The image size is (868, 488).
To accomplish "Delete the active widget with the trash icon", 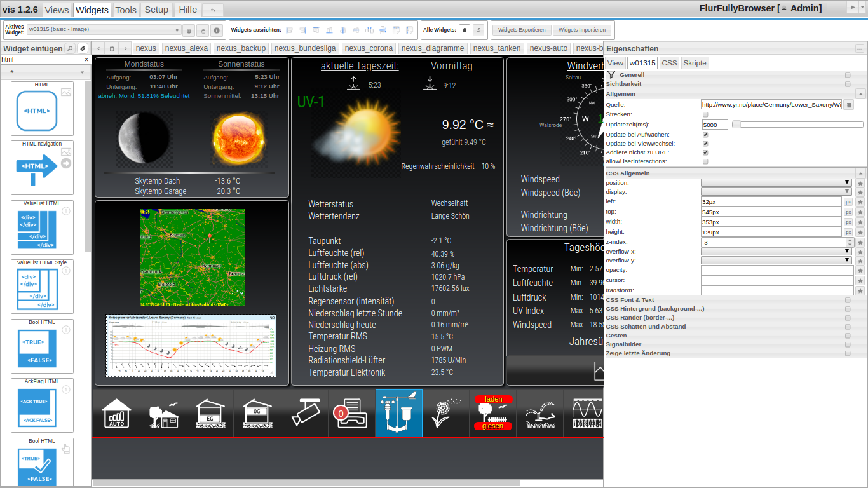I will pyautogui.click(x=189, y=30).
